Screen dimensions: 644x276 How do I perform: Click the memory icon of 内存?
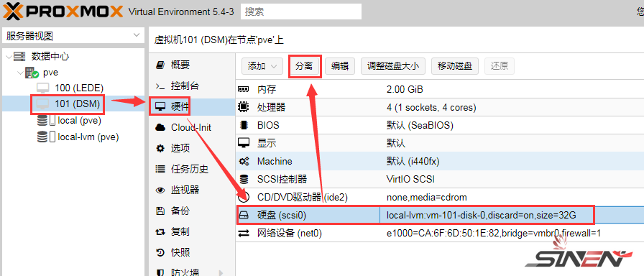[244, 89]
